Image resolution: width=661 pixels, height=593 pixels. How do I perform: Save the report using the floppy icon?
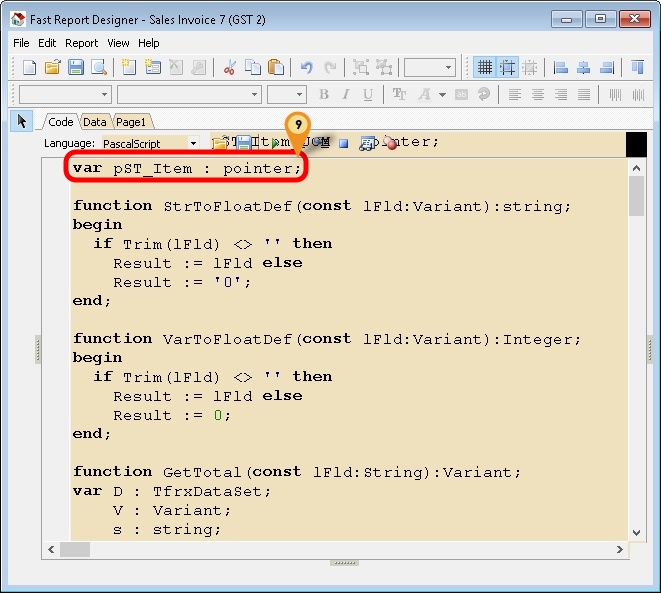[76, 67]
